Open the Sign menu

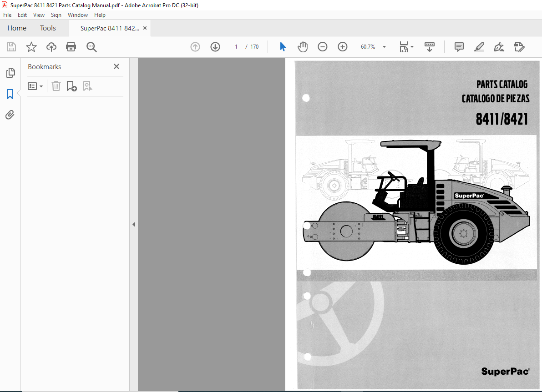point(56,15)
